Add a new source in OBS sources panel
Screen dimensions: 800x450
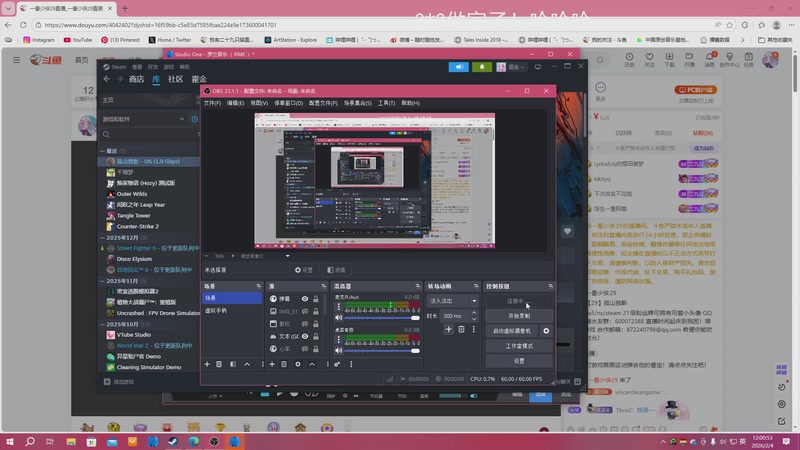pos(272,364)
